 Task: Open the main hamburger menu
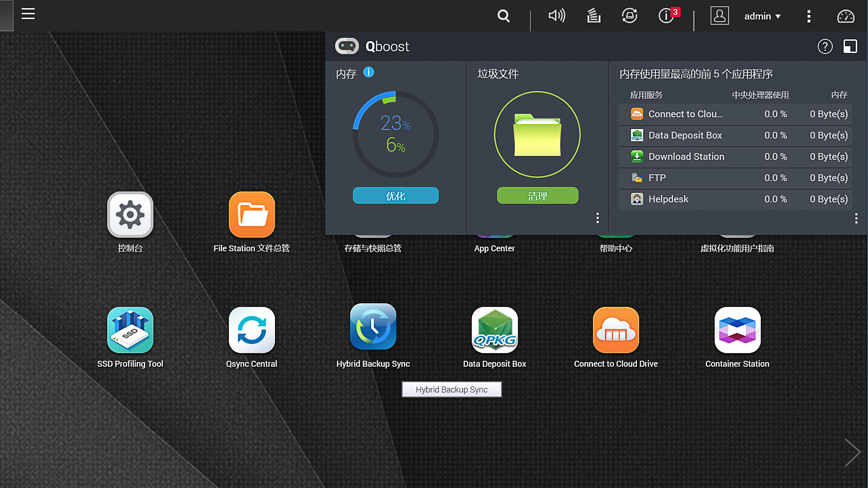(28, 14)
